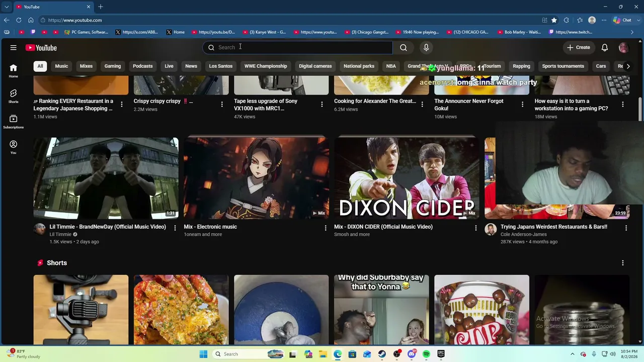Open the account avatar menu
644x362 pixels.
tap(623, 47)
